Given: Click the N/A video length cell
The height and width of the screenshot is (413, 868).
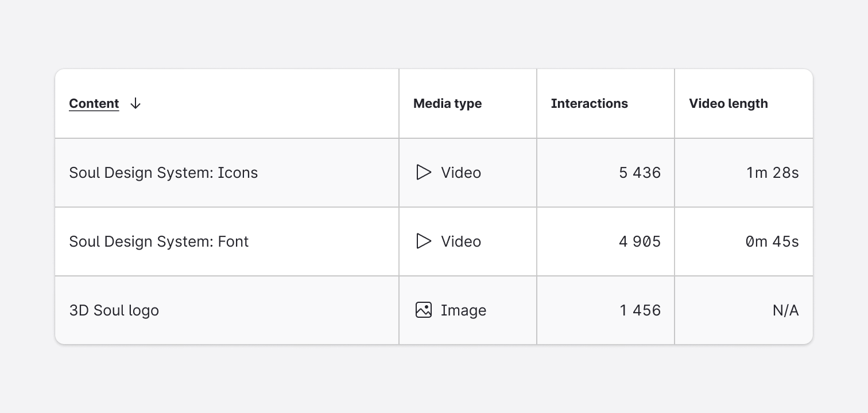Looking at the screenshot, I should click(786, 310).
